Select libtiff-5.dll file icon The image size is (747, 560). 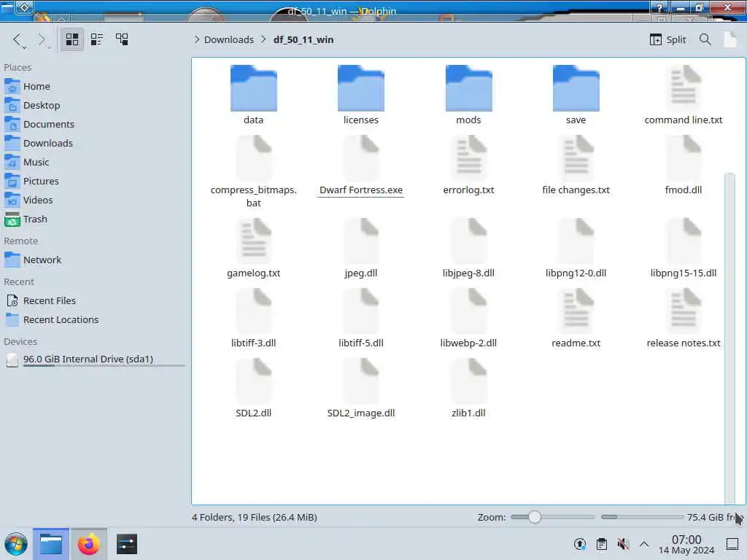click(360, 311)
